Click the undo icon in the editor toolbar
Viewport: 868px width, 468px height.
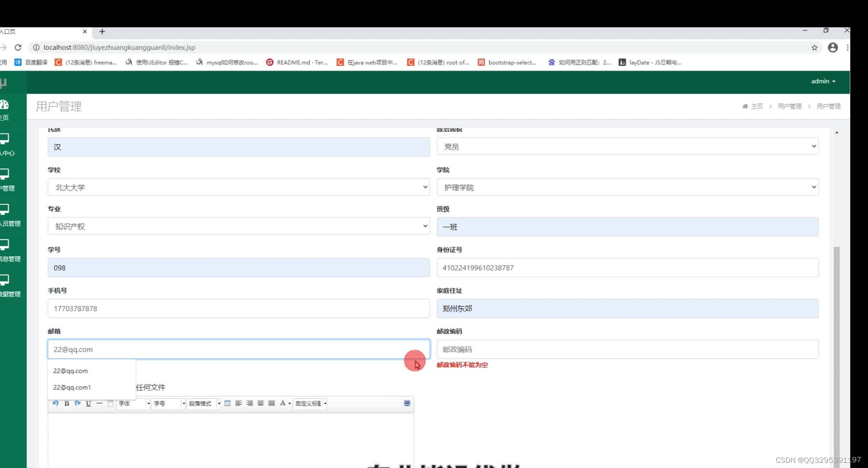[x=55, y=403]
